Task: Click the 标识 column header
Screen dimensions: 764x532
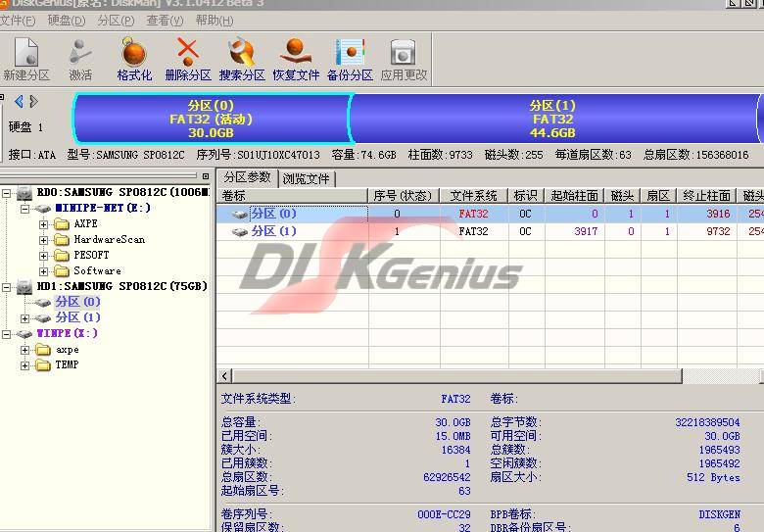Action: (526, 196)
